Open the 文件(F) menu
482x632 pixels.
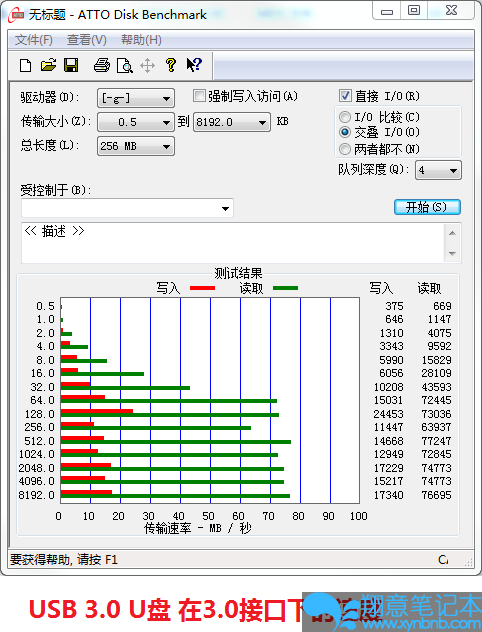click(x=34, y=40)
